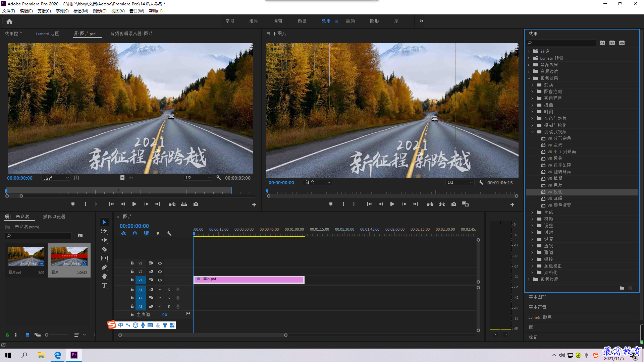This screenshot has height=362, width=644.
Task: Mute audio track A1
Action: click(x=160, y=290)
